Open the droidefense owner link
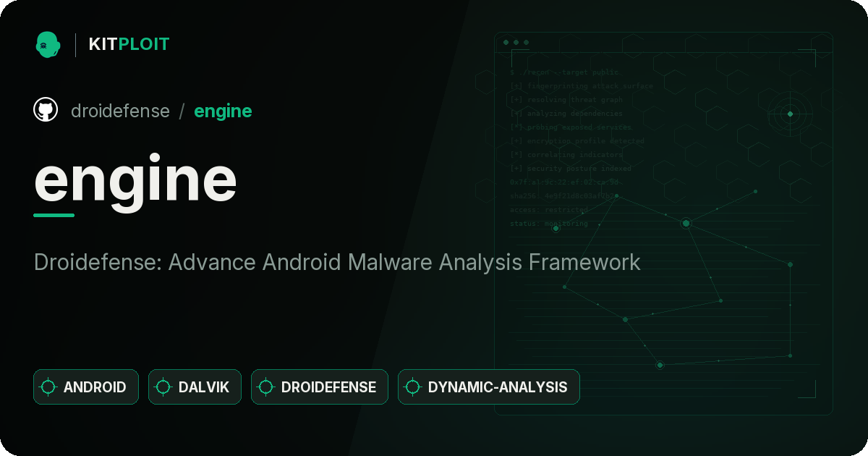The height and width of the screenshot is (456, 868). coord(120,111)
